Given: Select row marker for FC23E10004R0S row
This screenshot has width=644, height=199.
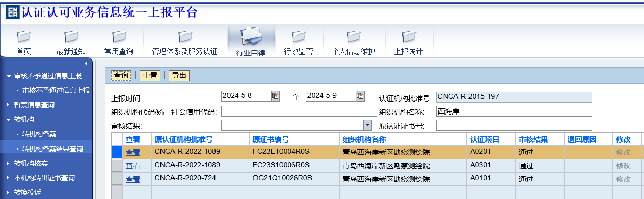Looking at the screenshot, I should pos(117,152).
